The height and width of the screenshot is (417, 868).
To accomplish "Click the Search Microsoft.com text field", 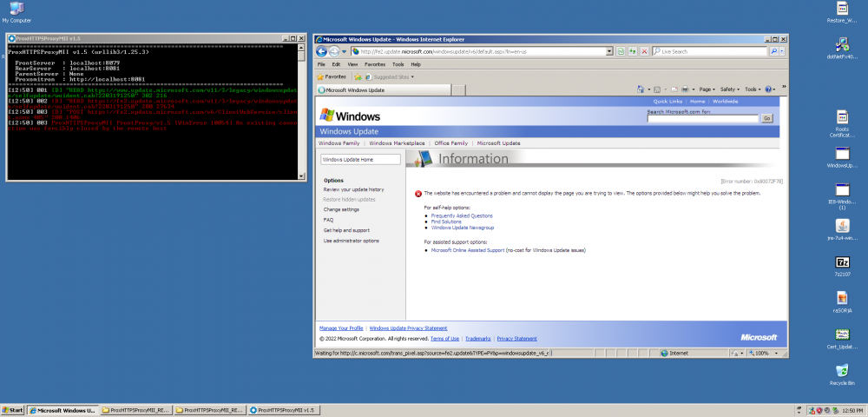I will [x=702, y=118].
